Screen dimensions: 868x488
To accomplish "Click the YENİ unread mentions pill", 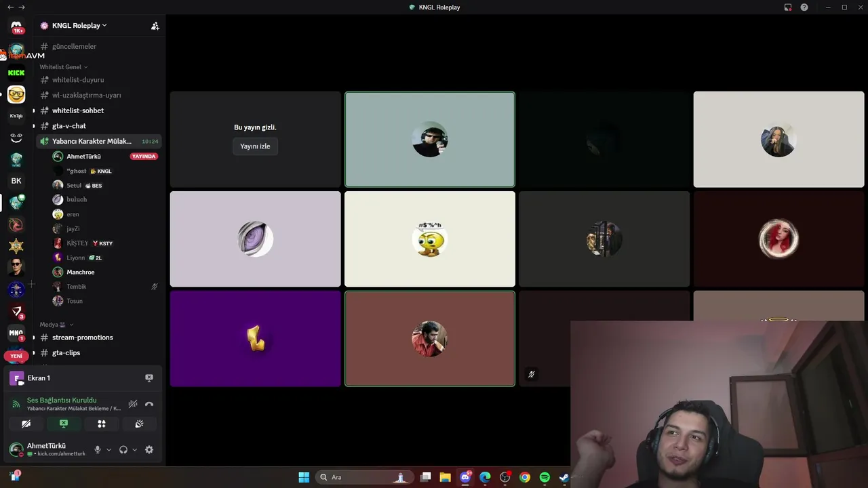I will tap(16, 356).
